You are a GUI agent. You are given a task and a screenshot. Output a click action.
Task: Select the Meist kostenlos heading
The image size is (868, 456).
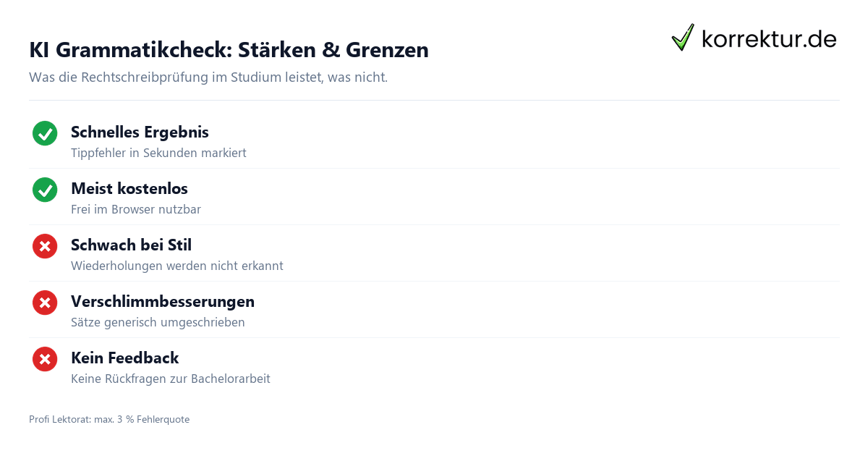click(129, 189)
